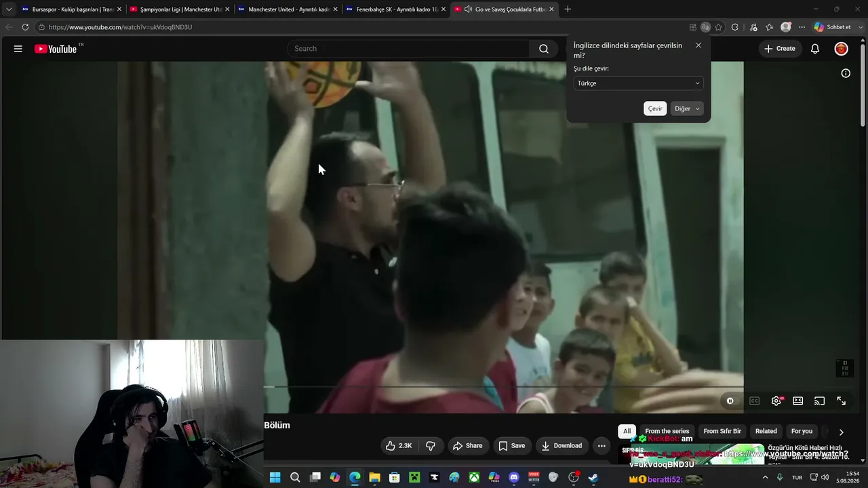Image resolution: width=868 pixels, height=488 pixels.
Task: Show hidden system tray icons
Action: (x=765, y=477)
